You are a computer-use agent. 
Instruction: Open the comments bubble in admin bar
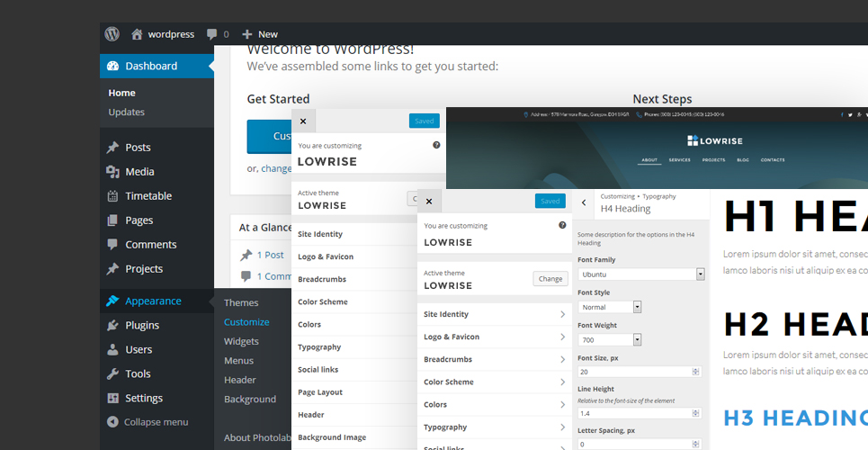218,34
